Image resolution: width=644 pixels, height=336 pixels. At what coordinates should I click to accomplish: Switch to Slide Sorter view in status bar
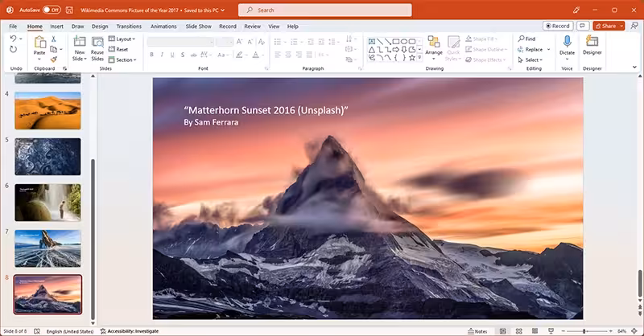click(x=518, y=331)
